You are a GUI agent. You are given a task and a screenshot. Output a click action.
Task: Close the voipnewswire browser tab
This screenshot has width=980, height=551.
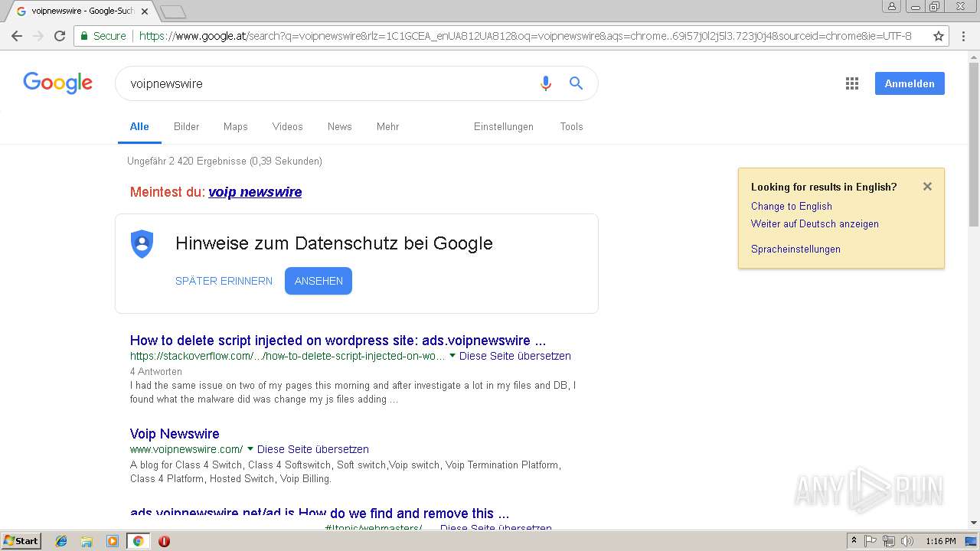[144, 11]
